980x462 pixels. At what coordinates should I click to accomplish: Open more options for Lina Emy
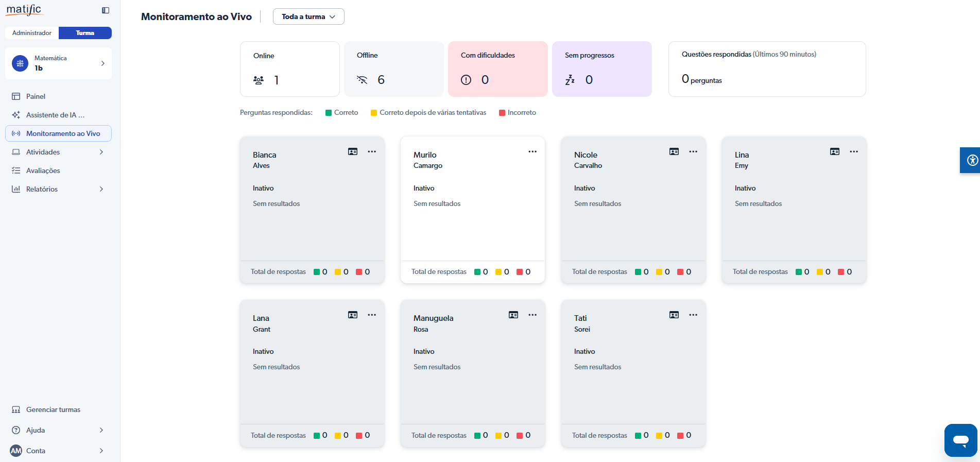[x=854, y=151]
